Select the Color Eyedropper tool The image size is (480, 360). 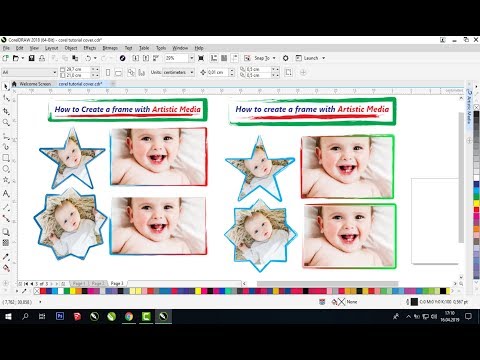[x=6, y=257]
